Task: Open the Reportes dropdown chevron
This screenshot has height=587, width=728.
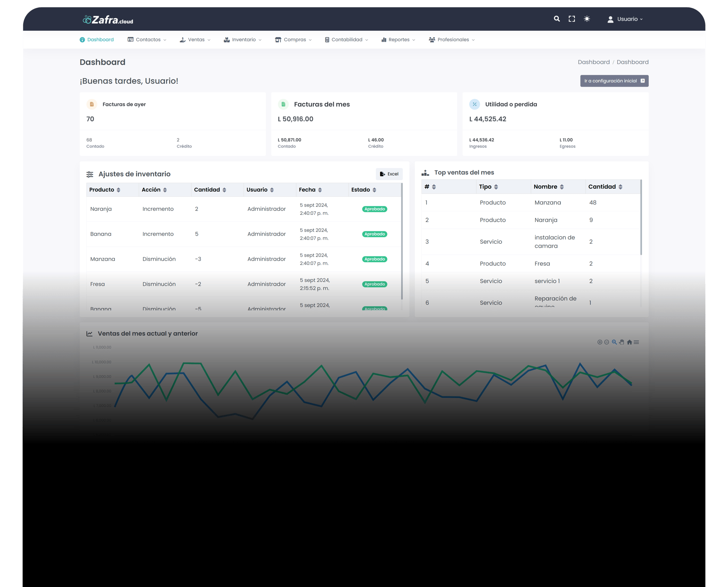Action: [414, 40]
